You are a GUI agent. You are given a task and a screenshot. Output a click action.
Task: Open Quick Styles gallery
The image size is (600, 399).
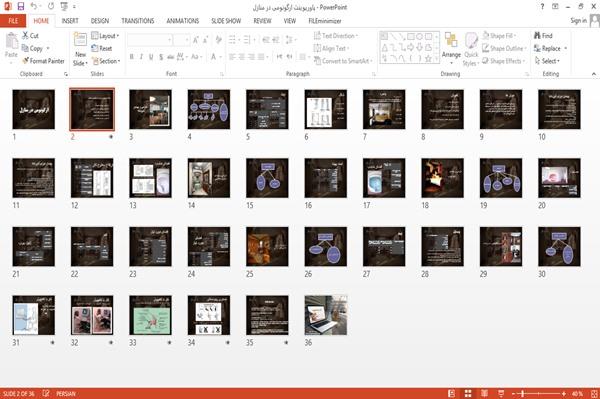(x=471, y=49)
